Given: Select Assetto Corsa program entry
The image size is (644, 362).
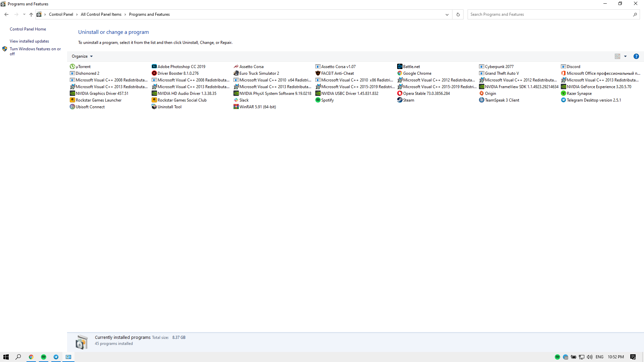Looking at the screenshot, I should [x=251, y=66].
